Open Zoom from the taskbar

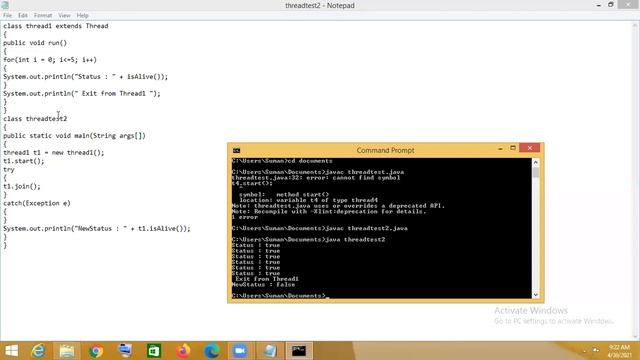(240, 351)
